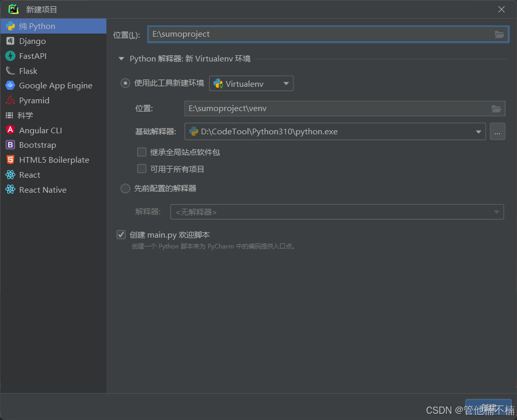Open the Virtualenv environment type dropdown
517x420 pixels.
click(x=251, y=83)
